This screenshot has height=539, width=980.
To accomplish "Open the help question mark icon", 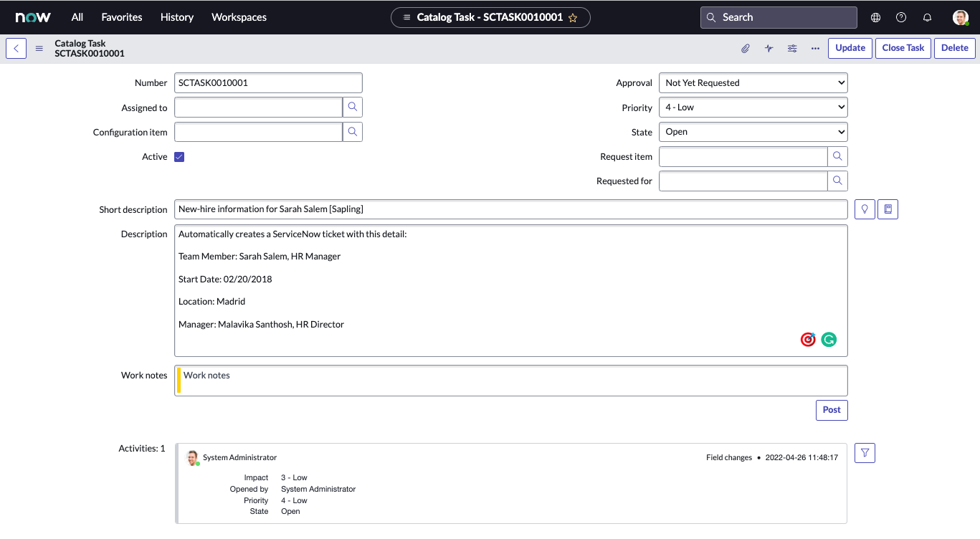I will [901, 17].
